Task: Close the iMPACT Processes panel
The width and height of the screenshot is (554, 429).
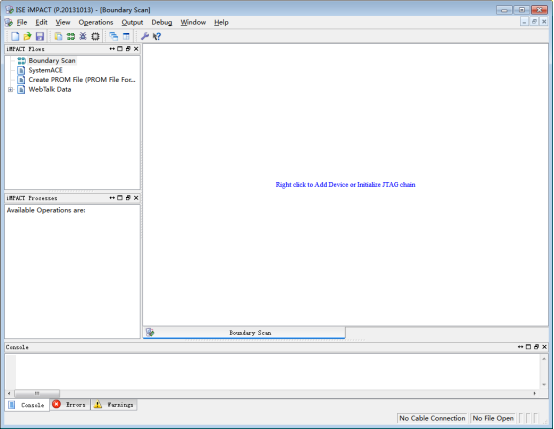Action: click(136, 198)
